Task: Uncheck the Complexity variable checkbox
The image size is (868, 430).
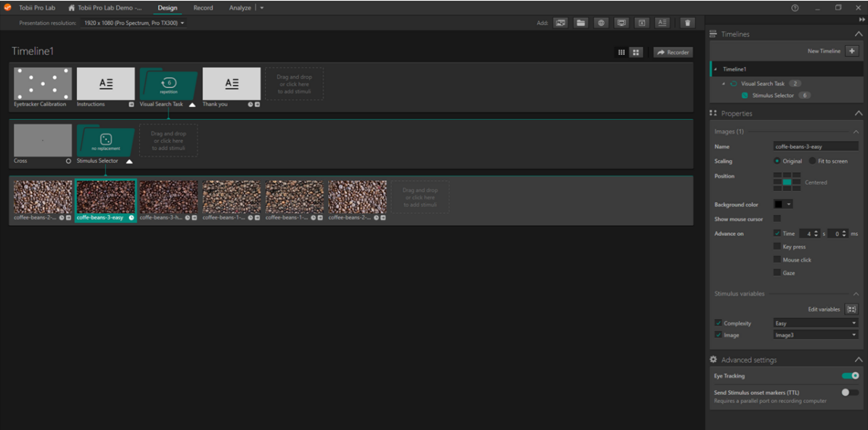Action: click(x=718, y=322)
